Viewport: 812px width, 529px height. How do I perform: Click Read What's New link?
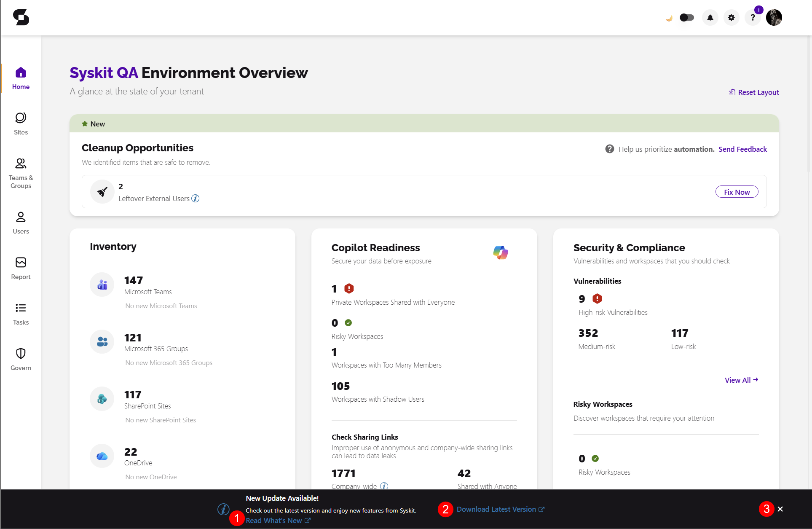[x=278, y=521]
